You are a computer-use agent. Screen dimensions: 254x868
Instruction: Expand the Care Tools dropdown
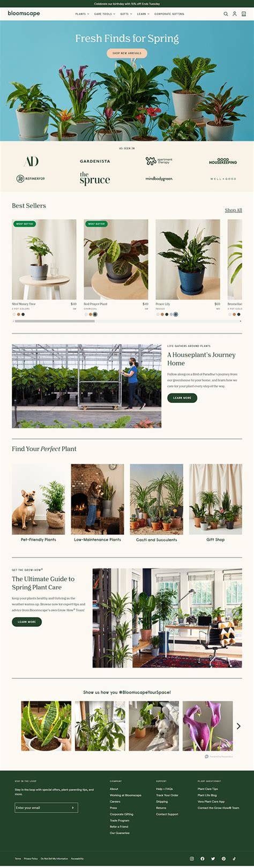click(x=104, y=14)
